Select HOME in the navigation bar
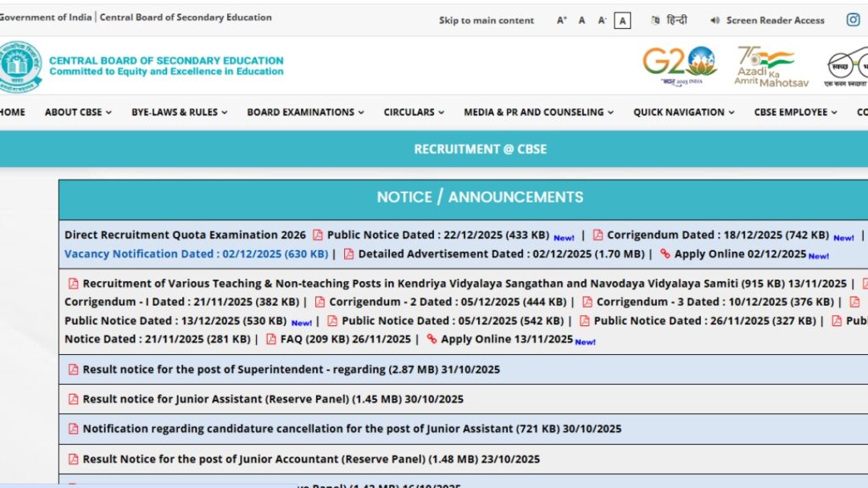This screenshot has height=488, width=868. [12, 112]
